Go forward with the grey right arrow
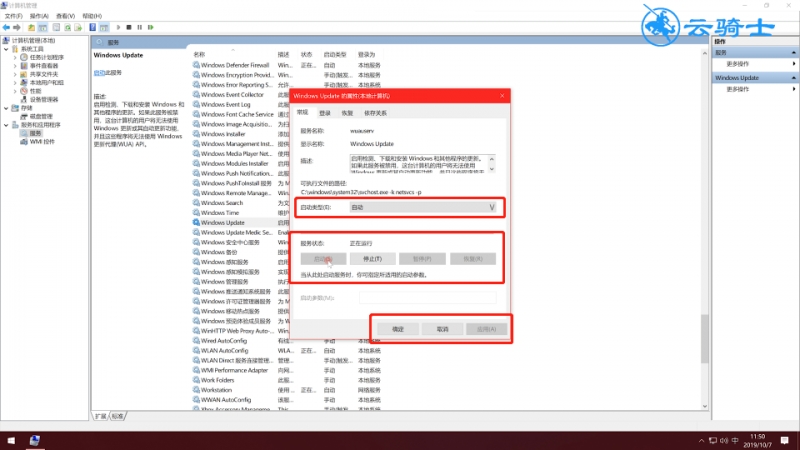This screenshot has height=450, width=800. (x=17, y=28)
